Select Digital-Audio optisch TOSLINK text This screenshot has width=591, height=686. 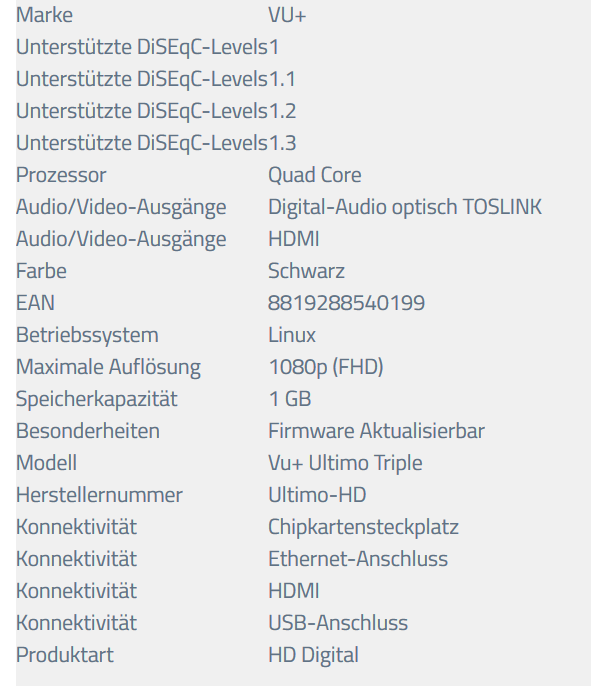point(405,207)
